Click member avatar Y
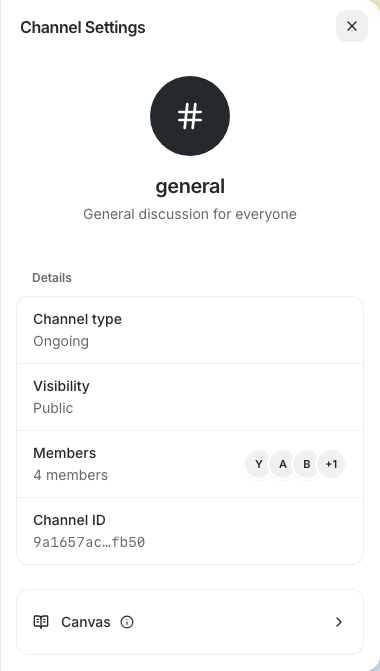Viewport: 380px width, 671px height. pos(258,464)
